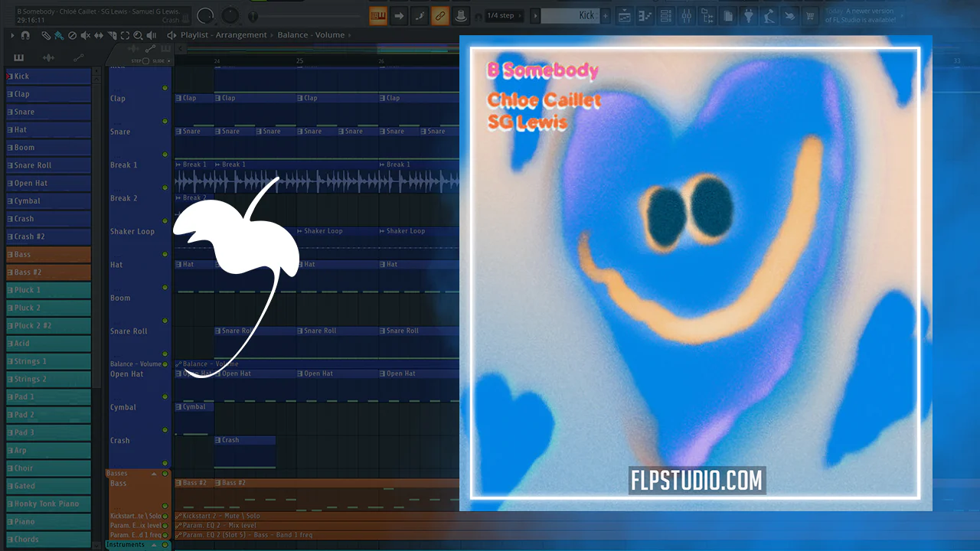This screenshot has width=980, height=551.
Task: Select the Strings 1 pattern in picker
Action: 48,361
